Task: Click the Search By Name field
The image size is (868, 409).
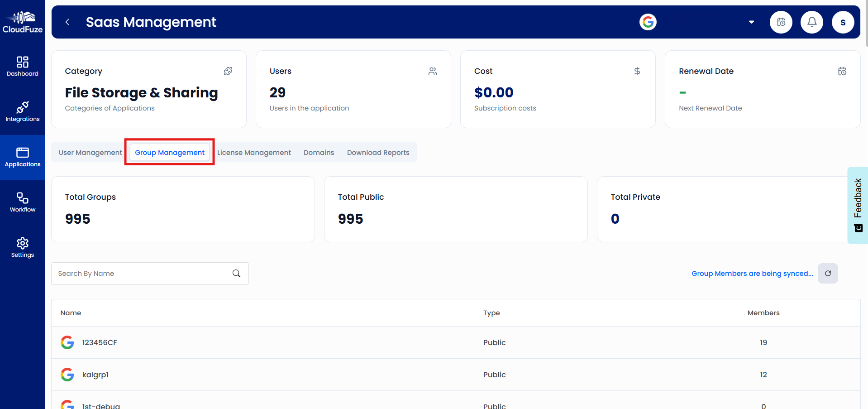Action: coord(143,274)
